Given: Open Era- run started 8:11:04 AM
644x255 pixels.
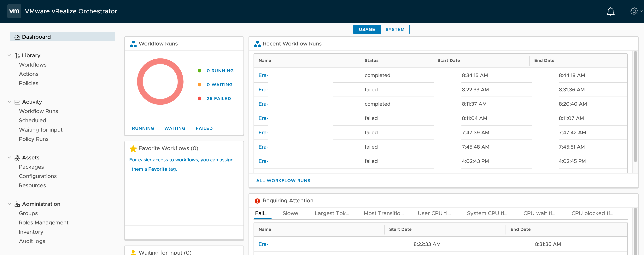Looking at the screenshot, I should pyautogui.click(x=263, y=118).
